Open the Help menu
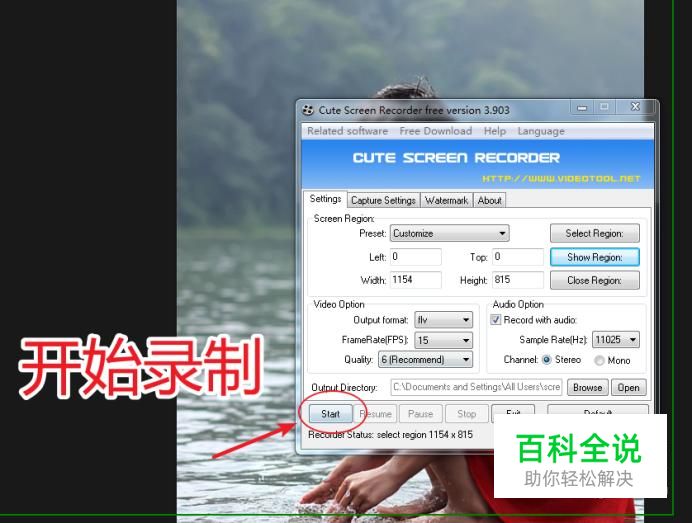Screen dimensions: 692x523 pos(495,131)
